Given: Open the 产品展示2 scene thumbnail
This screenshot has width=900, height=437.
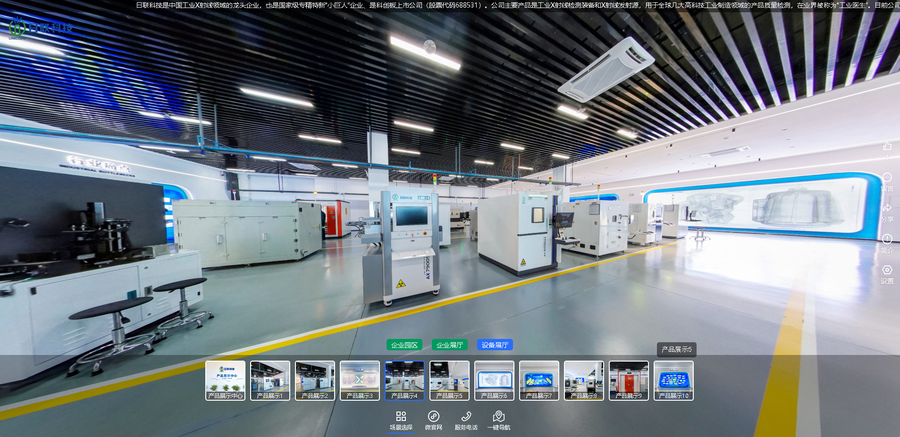Looking at the screenshot, I should pyautogui.click(x=315, y=381).
